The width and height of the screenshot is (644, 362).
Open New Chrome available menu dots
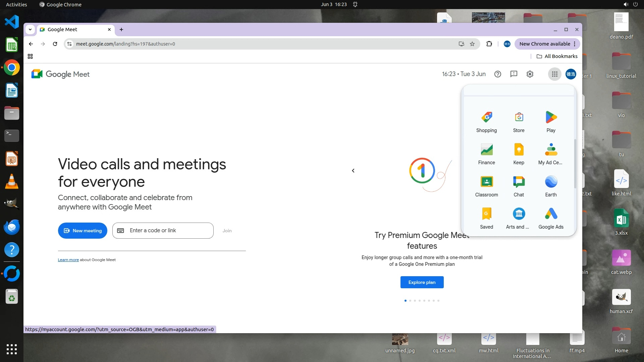pyautogui.click(x=575, y=44)
